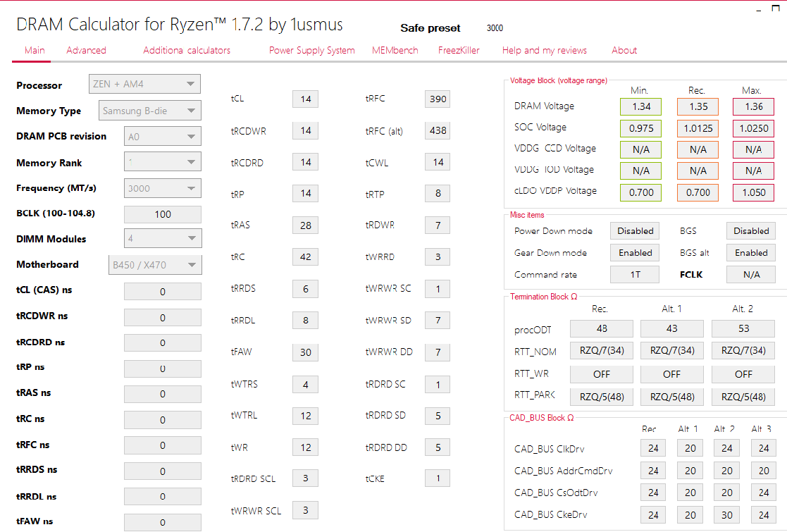The height and width of the screenshot is (532, 787).
Task: Click the SOC Voltage Rec. value 1.0125
Action: coord(698,128)
